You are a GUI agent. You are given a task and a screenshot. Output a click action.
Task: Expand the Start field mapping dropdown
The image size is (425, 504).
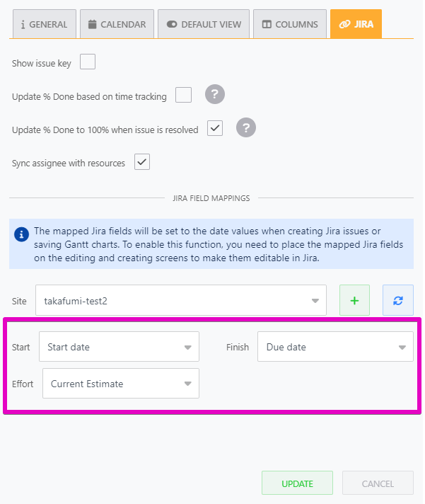(119, 347)
